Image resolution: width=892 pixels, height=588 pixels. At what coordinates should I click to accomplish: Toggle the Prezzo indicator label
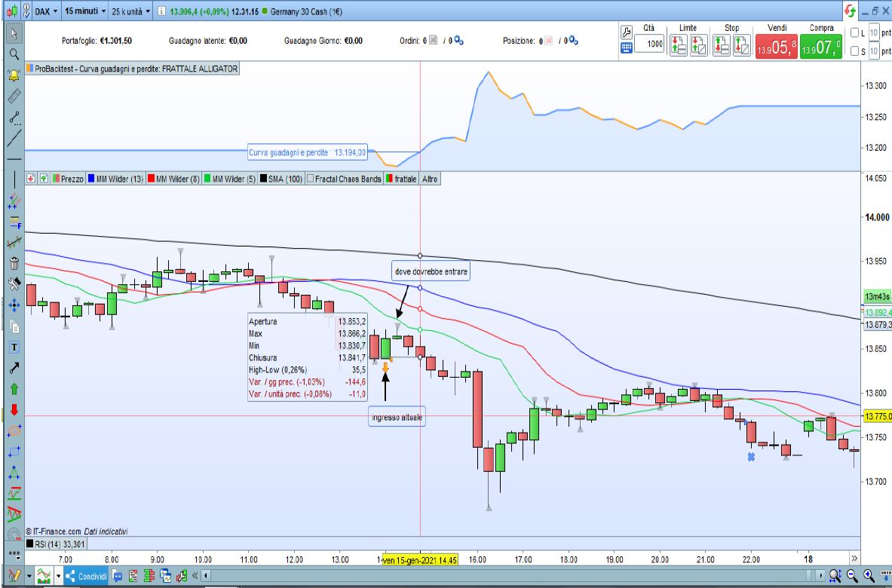tap(68, 179)
